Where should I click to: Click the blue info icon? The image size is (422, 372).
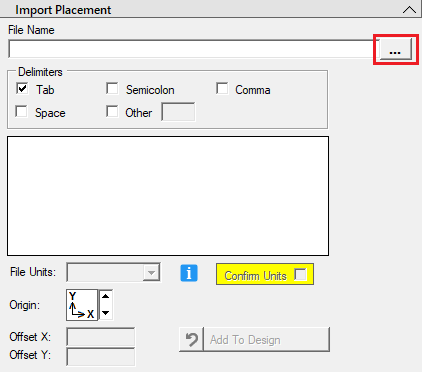[x=189, y=273]
